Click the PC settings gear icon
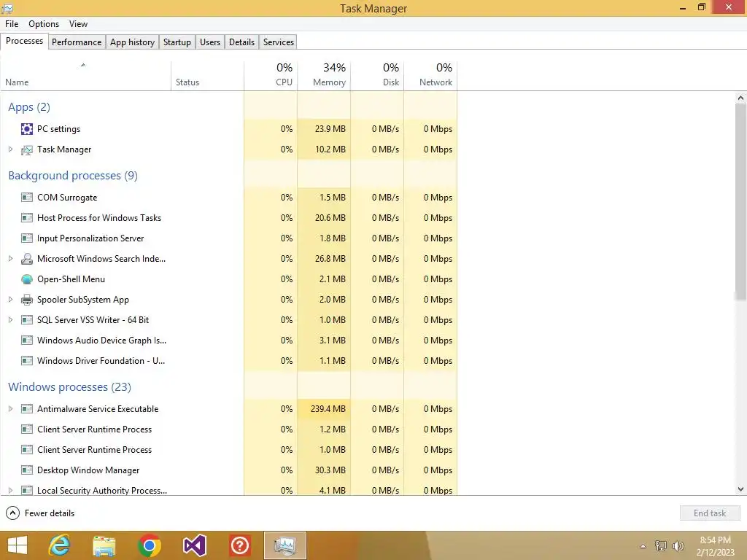 coord(27,129)
